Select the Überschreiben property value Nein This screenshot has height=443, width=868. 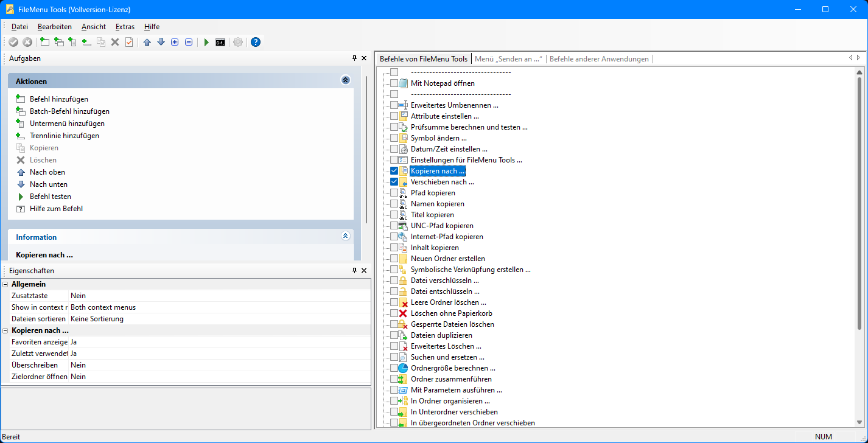click(219, 365)
